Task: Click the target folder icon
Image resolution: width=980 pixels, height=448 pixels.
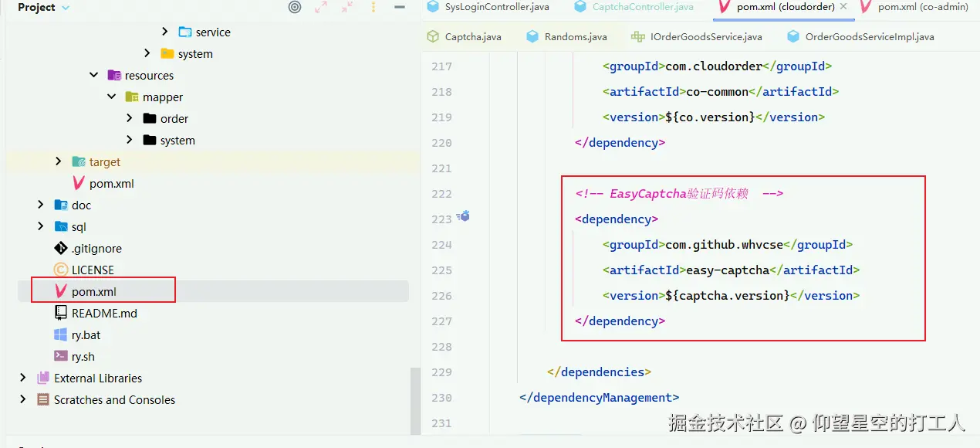Action: (79, 161)
